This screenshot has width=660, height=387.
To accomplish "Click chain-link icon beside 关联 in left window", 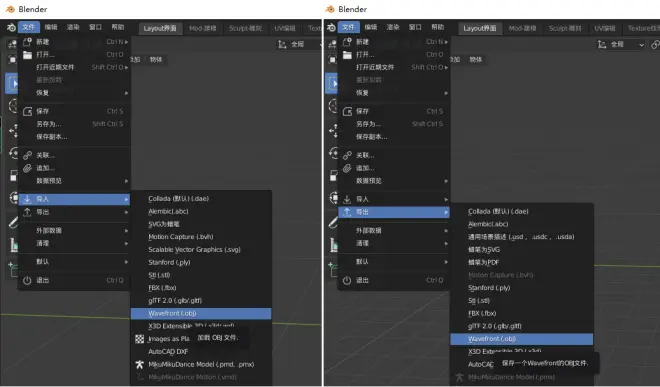I will 27,155.
